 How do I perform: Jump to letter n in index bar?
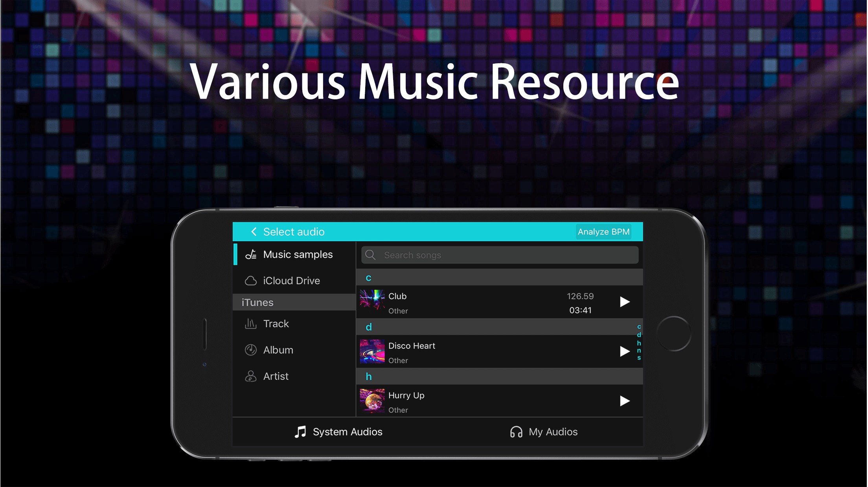pyautogui.click(x=639, y=350)
